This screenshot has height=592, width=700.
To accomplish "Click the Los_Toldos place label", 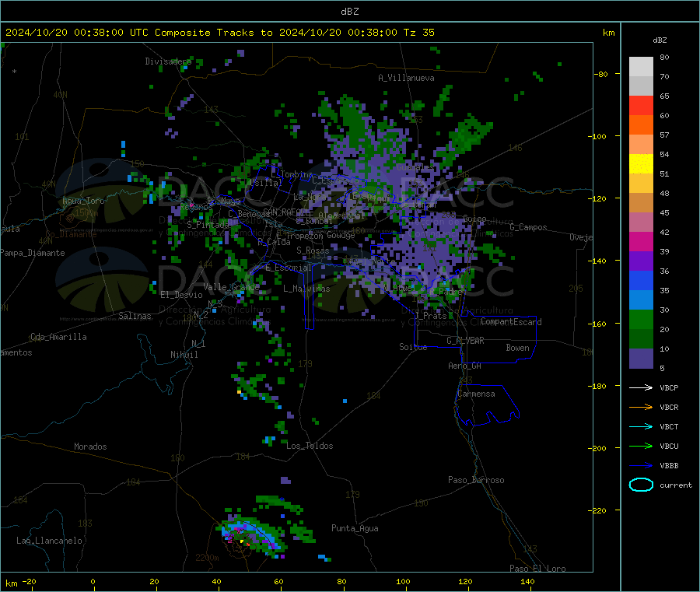I will (310, 446).
